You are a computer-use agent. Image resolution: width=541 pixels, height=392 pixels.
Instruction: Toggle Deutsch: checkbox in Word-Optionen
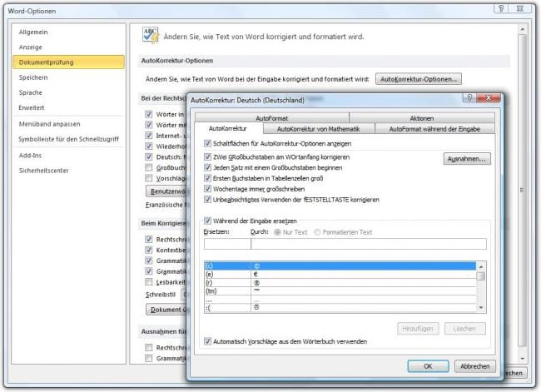149,156
